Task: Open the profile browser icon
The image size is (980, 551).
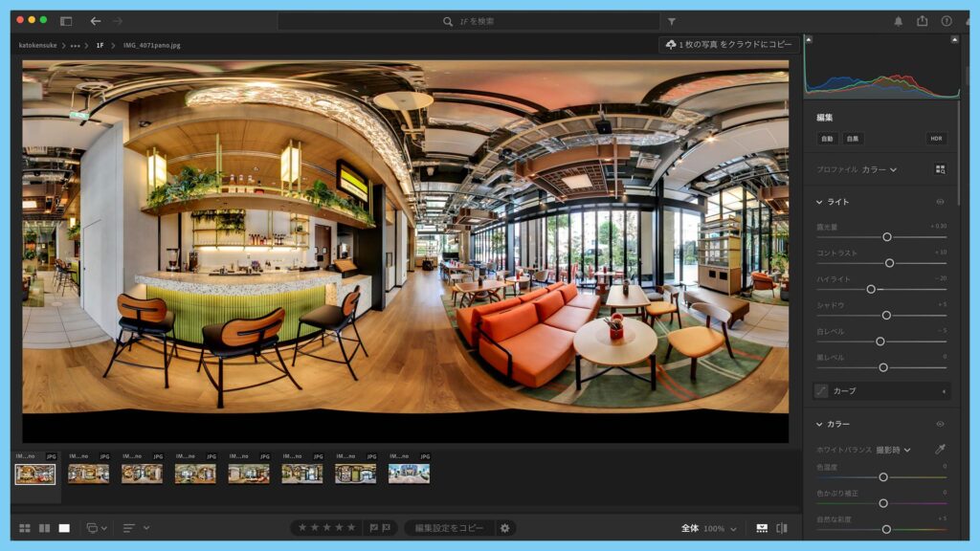Action: (940, 169)
